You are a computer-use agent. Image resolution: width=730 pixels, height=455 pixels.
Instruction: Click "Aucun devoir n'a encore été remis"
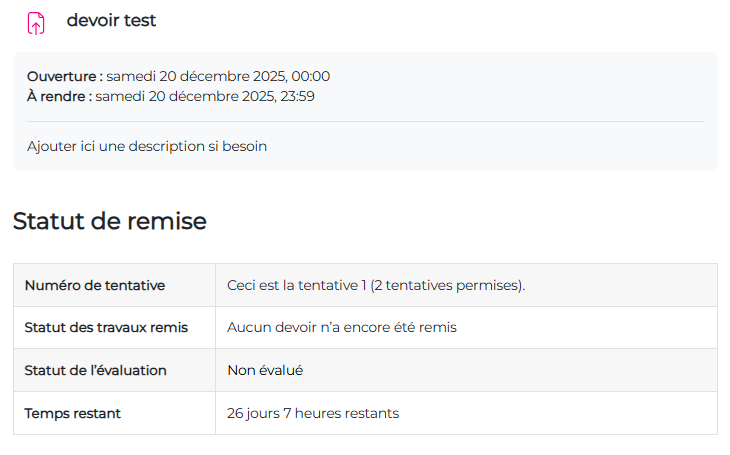[x=342, y=328]
